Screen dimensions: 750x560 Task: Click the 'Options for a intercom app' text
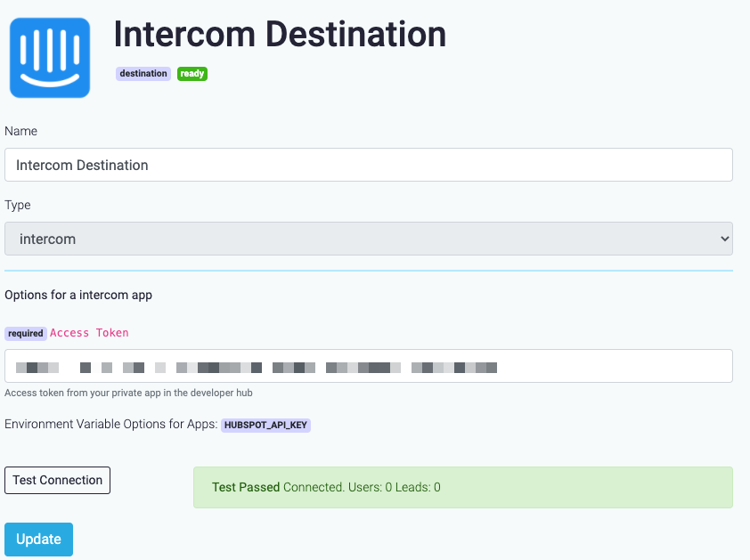(x=78, y=295)
